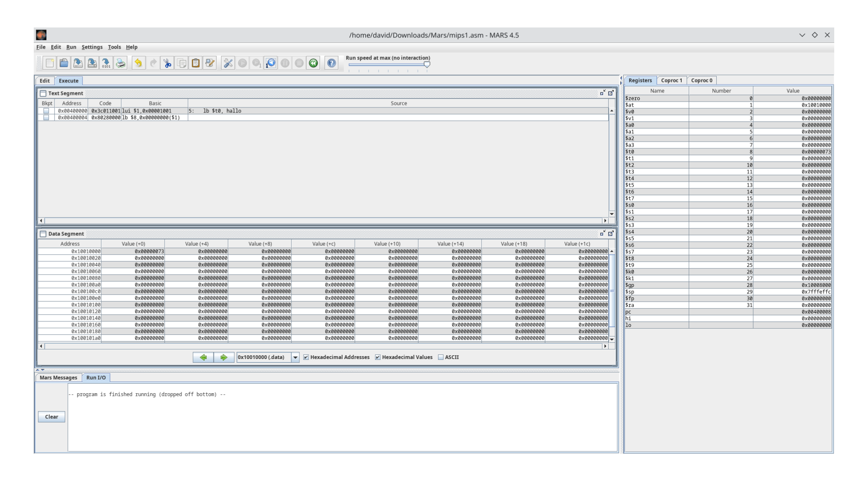Click the Clear button in Run I/O
The width and height of the screenshot is (868, 494).
click(x=51, y=417)
